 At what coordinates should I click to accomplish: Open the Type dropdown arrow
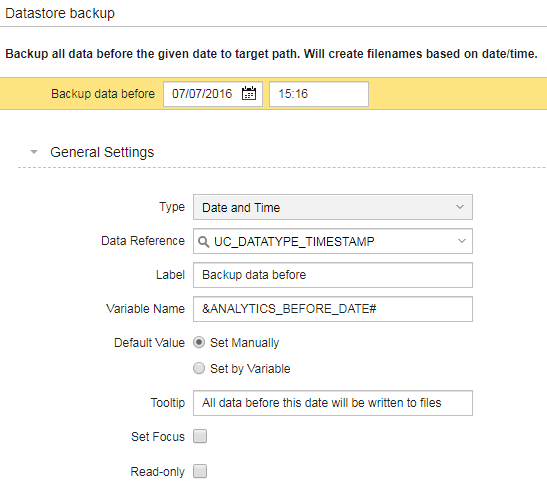[460, 207]
